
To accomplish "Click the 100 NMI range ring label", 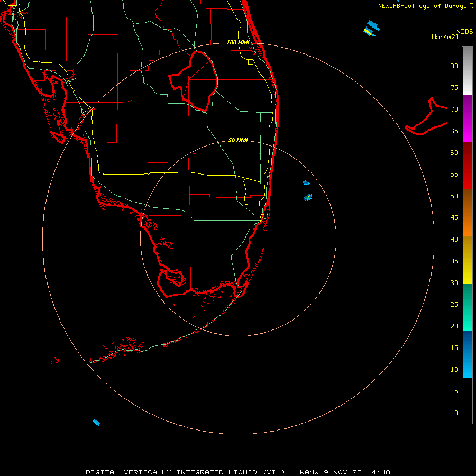I will point(238,42).
